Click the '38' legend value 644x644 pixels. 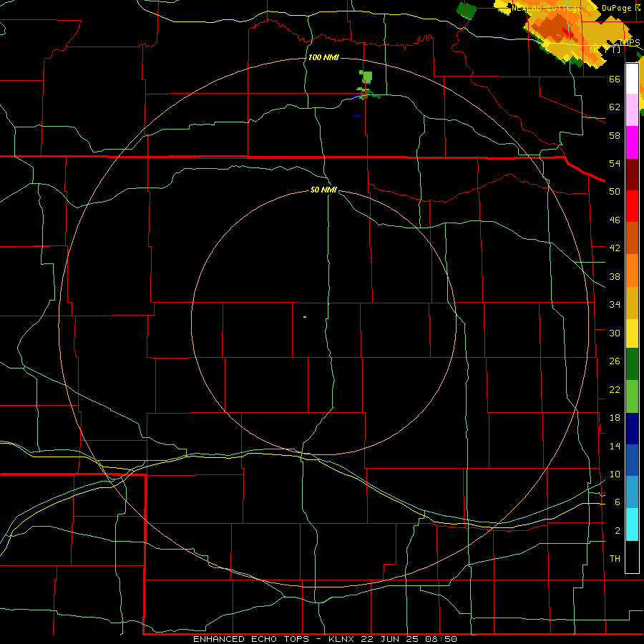point(615,277)
